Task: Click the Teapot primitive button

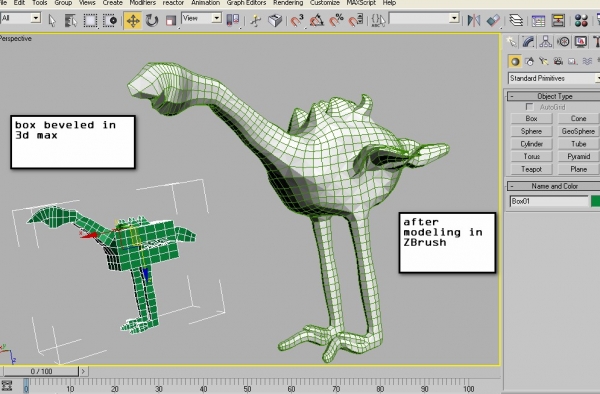Action: [532, 169]
